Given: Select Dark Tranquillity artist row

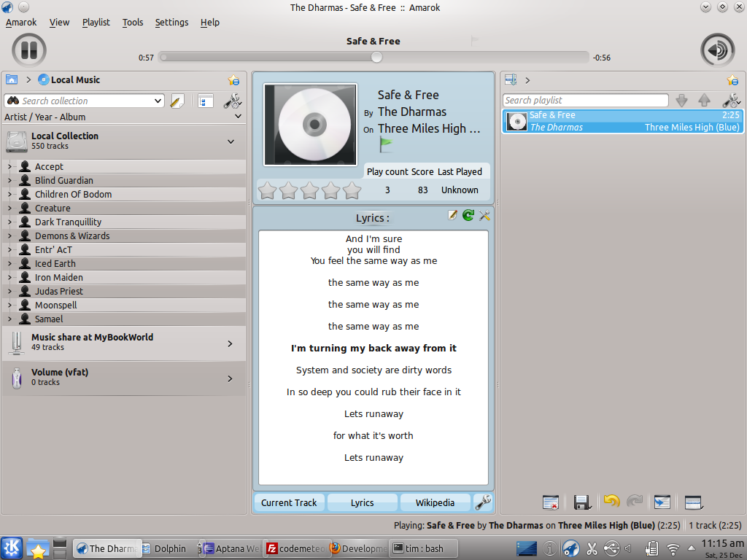Looking at the screenshot, I should coord(125,222).
